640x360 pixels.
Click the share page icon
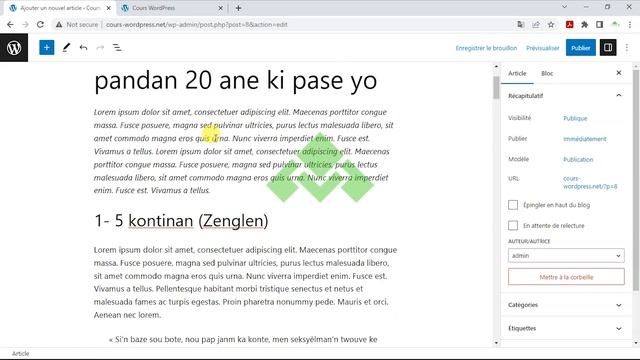536,24
